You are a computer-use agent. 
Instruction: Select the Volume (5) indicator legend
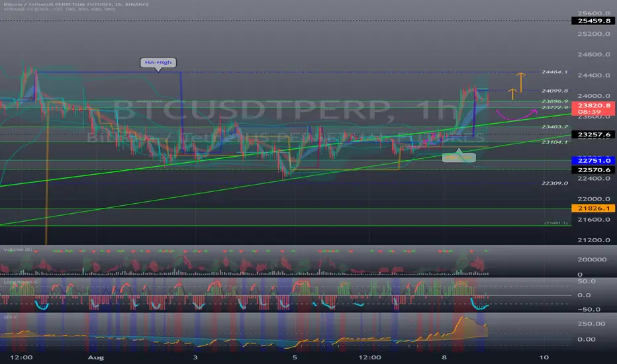(x=18, y=250)
